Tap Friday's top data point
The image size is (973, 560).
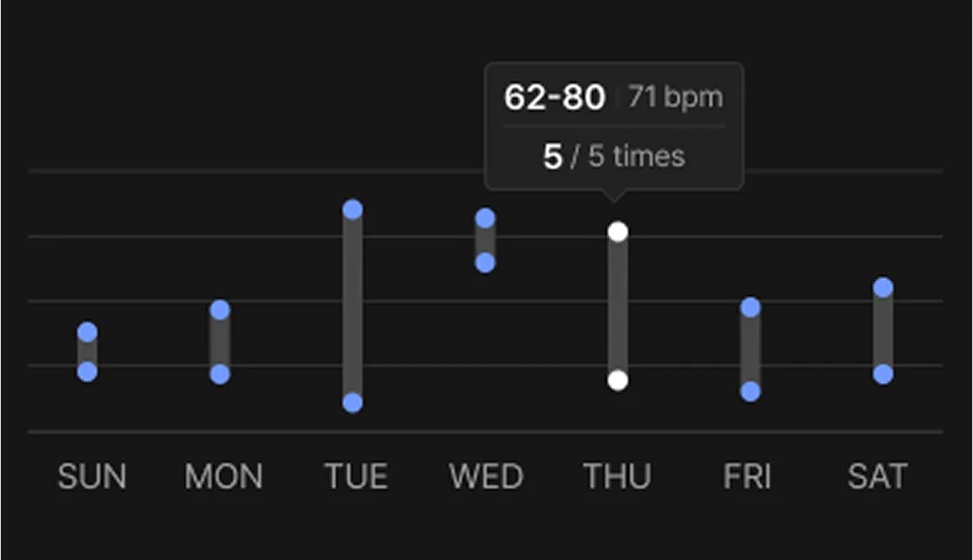pyautogui.click(x=750, y=308)
